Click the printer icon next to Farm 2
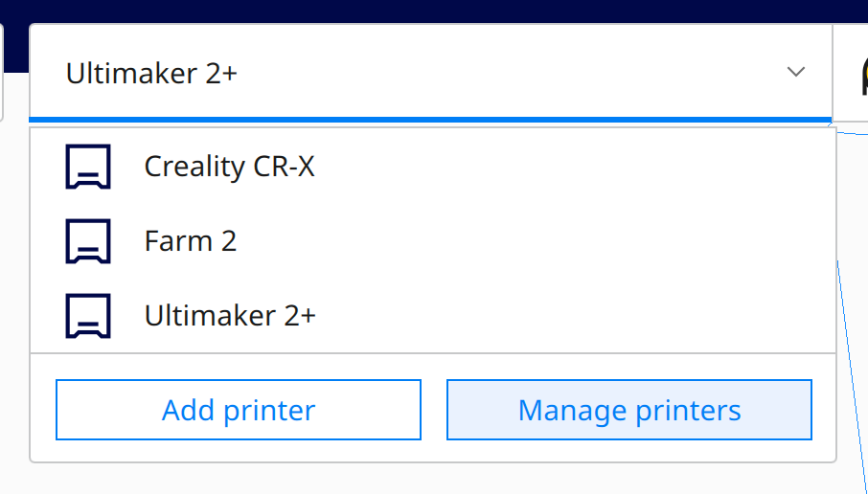The height and width of the screenshot is (494, 868). click(88, 241)
